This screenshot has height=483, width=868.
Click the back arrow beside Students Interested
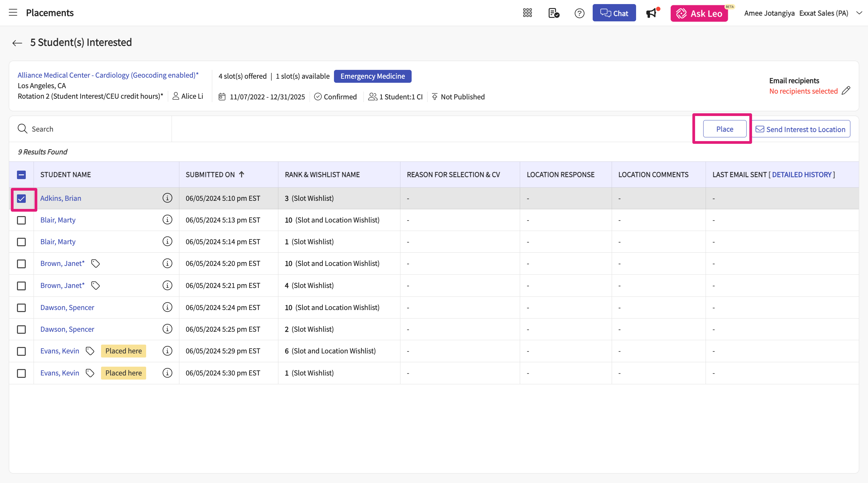[x=17, y=43]
